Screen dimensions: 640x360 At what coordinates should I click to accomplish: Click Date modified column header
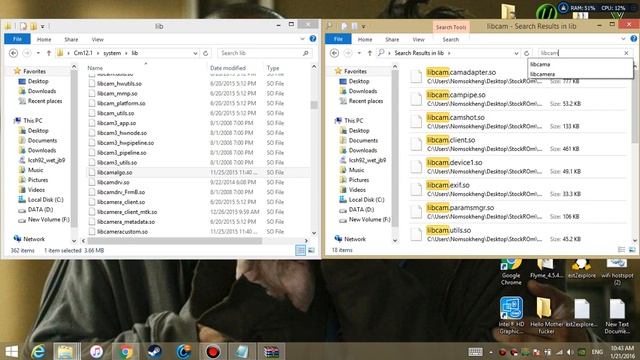[x=228, y=68]
